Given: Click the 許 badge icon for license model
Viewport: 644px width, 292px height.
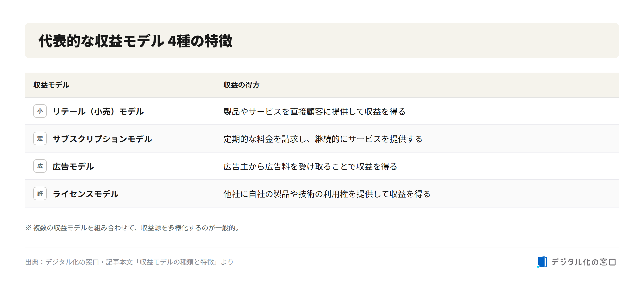Looking at the screenshot, I should 40,193.
